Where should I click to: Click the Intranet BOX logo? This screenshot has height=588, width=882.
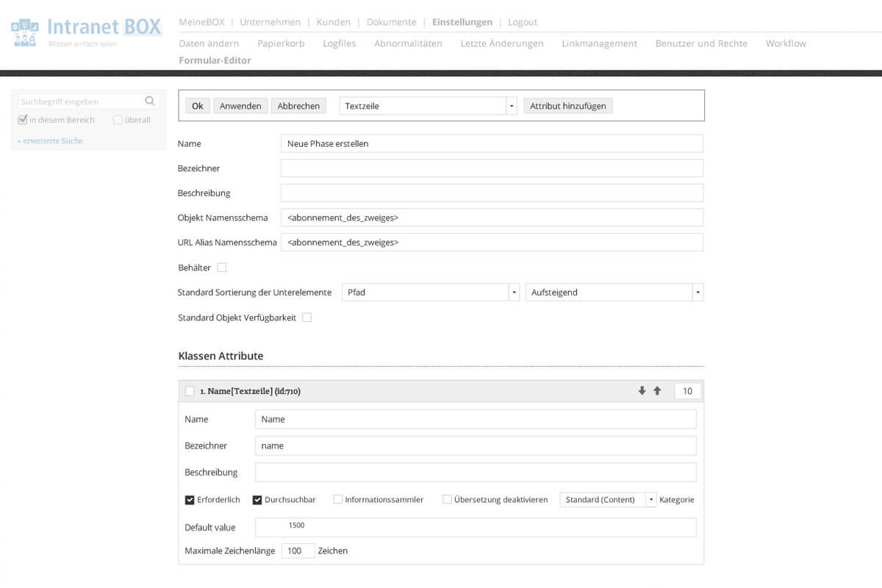pos(86,32)
